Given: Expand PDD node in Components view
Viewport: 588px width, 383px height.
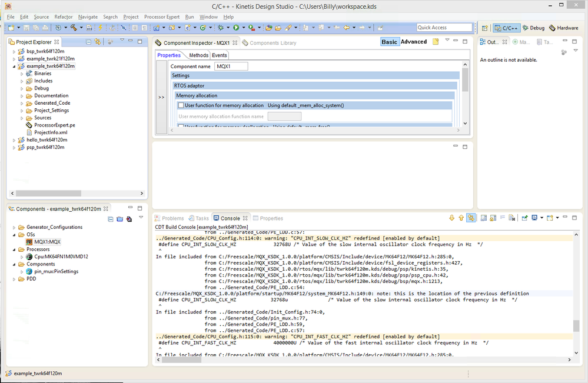Looking at the screenshot, I should point(14,279).
